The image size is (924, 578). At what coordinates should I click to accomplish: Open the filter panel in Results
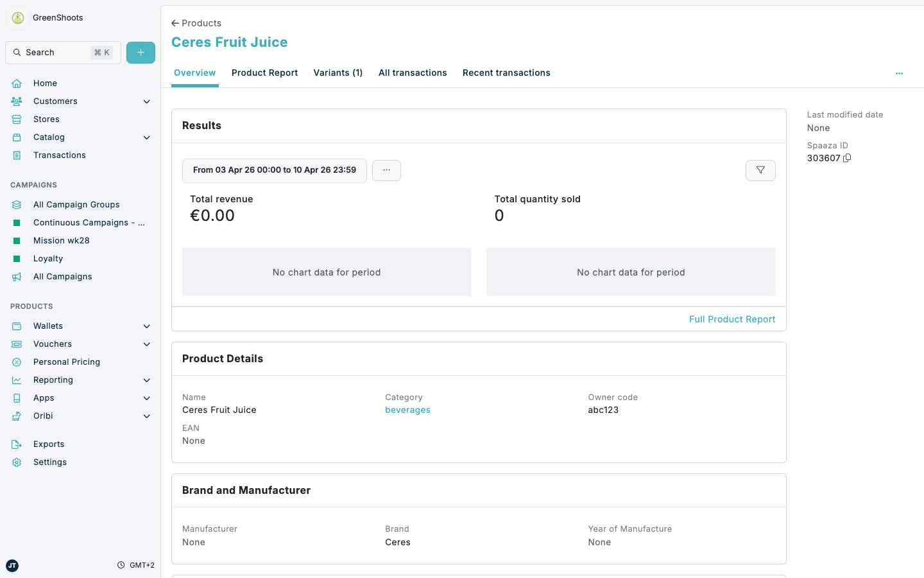pos(760,170)
